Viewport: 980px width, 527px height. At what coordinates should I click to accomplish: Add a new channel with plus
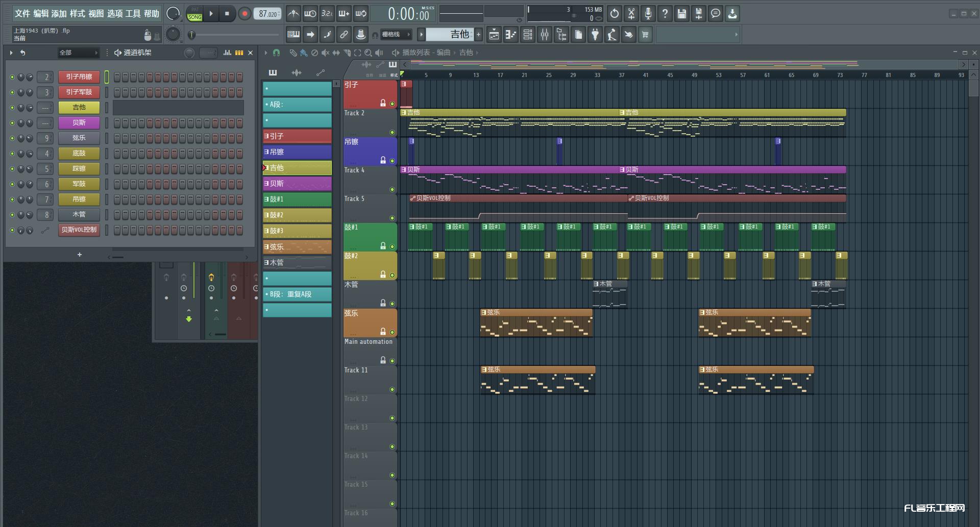click(80, 255)
